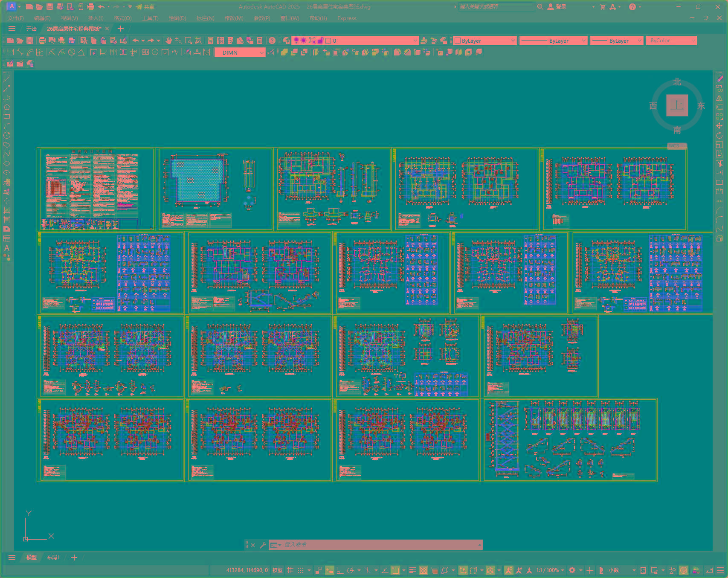728x578 pixels.
Task: Open the 文件(F) menu
Action: (x=16, y=18)
